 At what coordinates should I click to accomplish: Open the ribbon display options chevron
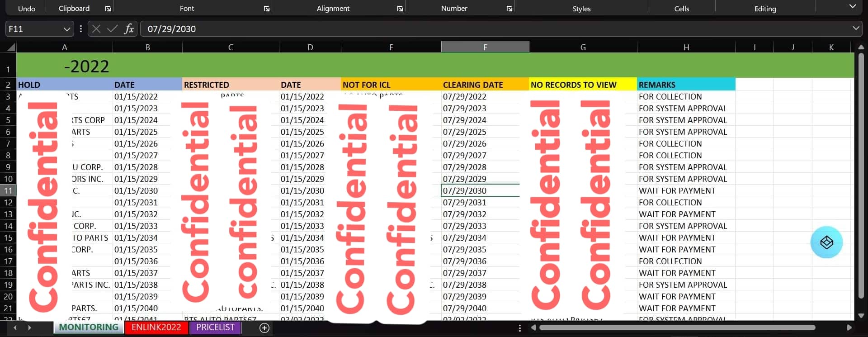(x=852, y=6)
